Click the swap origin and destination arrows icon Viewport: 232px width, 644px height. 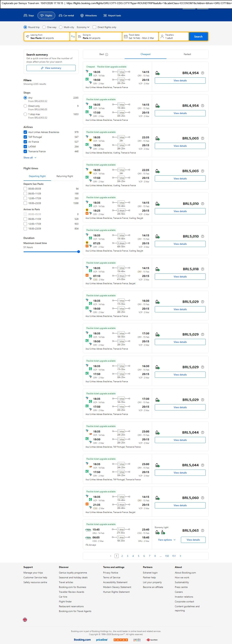(73, 36)
